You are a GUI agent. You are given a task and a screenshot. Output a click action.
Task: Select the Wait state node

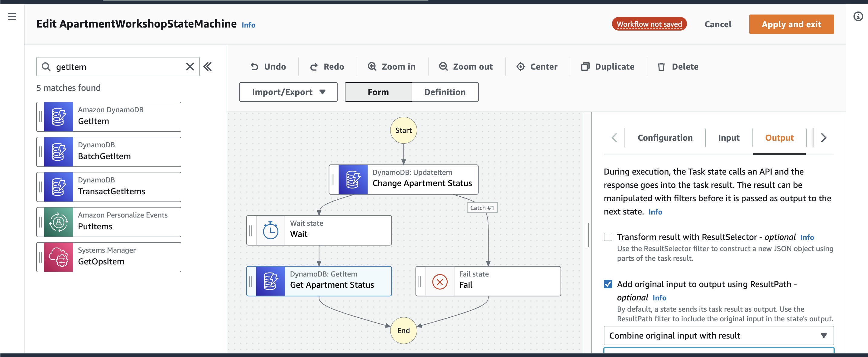pyautogui.click(x=319, y=231)
